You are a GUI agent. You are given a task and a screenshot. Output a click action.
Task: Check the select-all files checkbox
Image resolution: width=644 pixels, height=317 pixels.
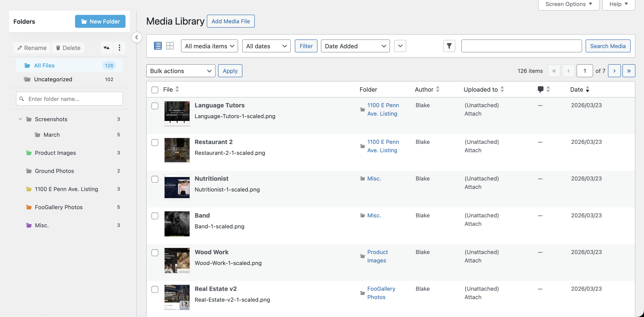click(155, 89)
